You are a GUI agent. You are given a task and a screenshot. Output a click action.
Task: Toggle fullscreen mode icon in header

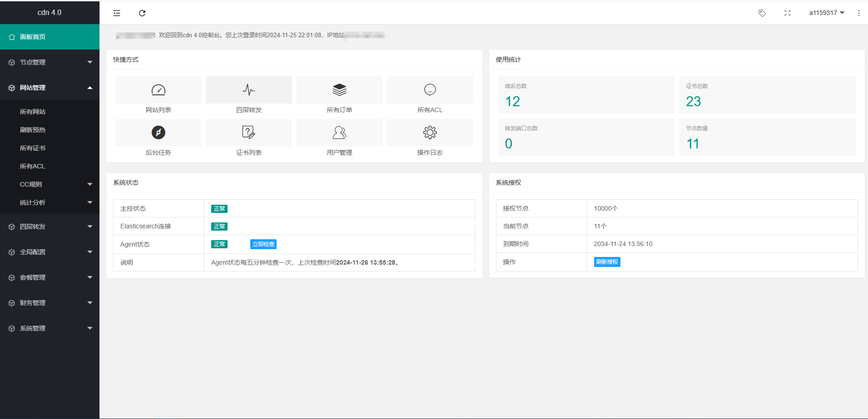click(787, 13)
